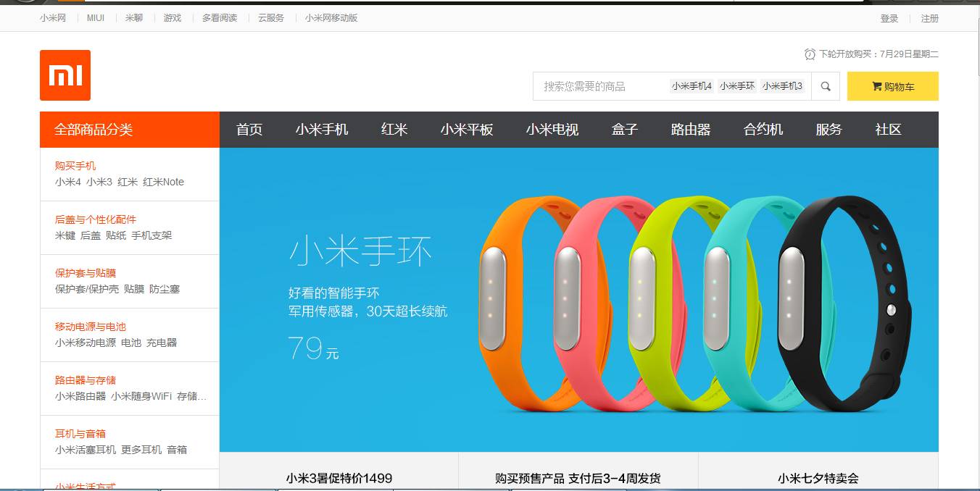Click the alarm clock icon beside 下轮开放购买

810,54
